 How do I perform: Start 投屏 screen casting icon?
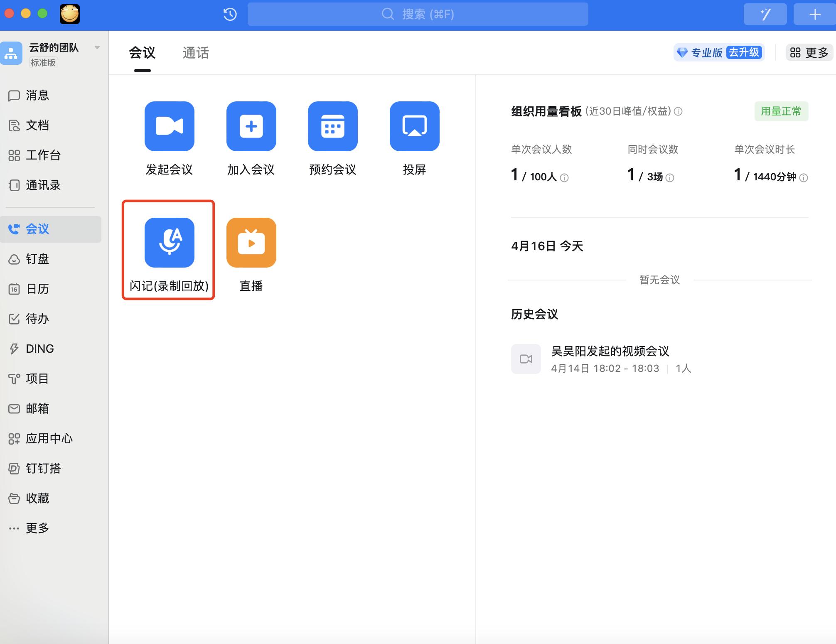click(415, 126)
